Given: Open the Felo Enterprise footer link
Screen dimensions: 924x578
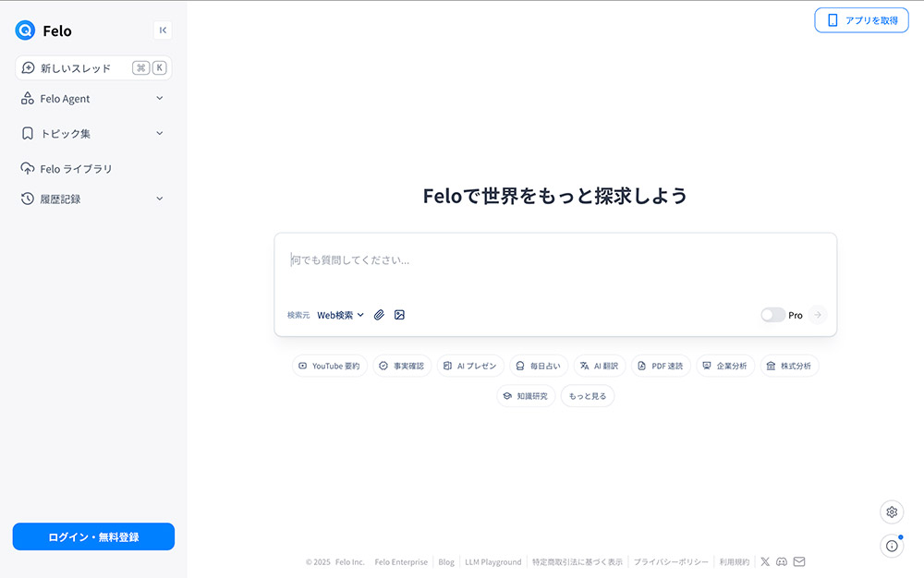Looking at the screenshot, I should (401, 562).
